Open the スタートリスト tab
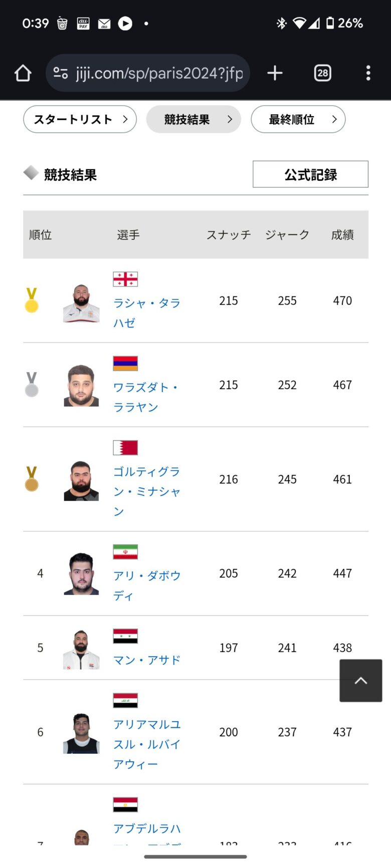The height and width of the screenshot is (868, 391). (x=80, y=119)
